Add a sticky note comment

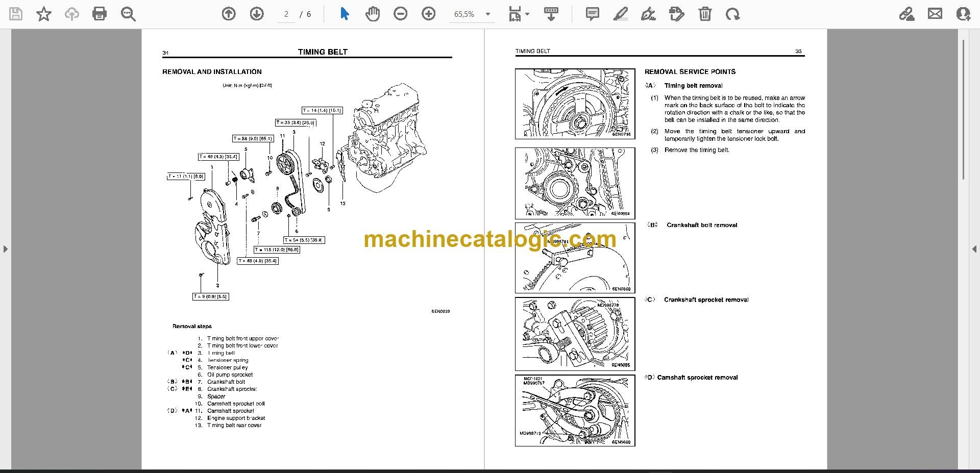[592, 14]
